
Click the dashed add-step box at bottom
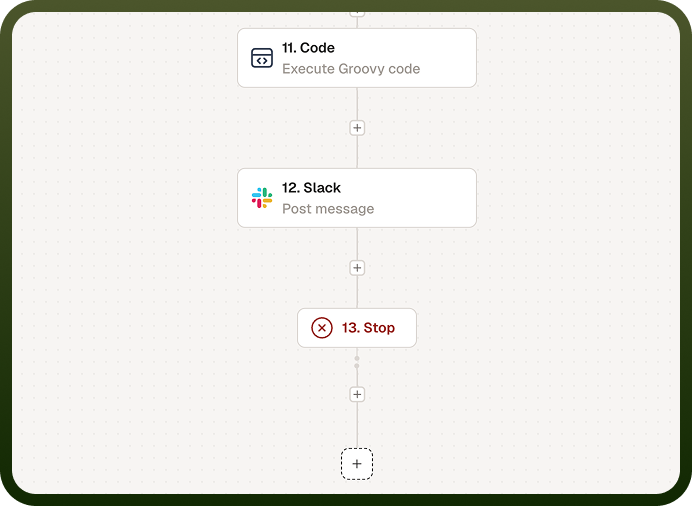(357, 464)
